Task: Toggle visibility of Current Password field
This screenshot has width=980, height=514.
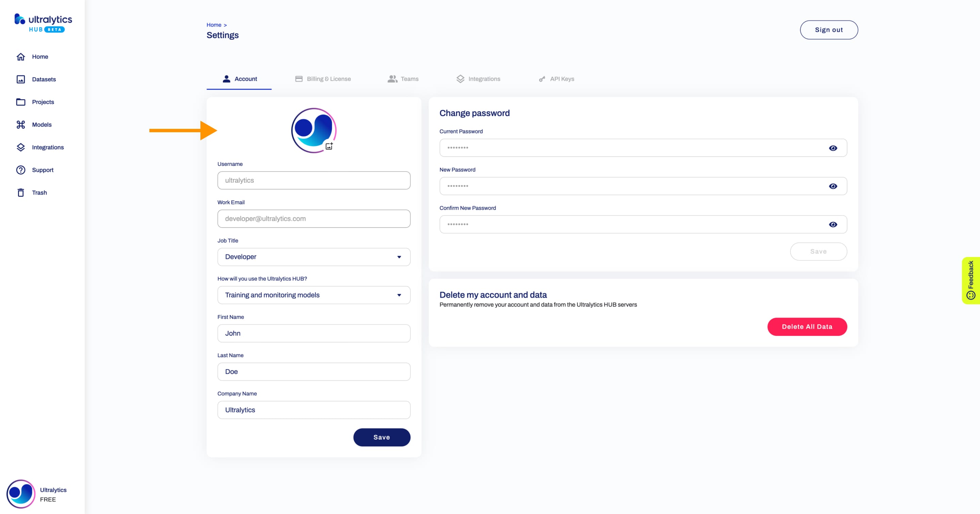Action: (833, 148)
